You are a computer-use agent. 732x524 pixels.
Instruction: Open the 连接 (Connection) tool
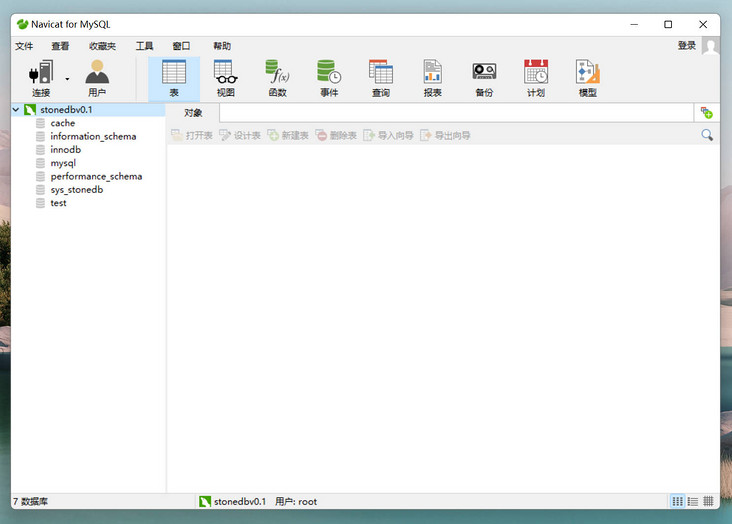[41, 78]
